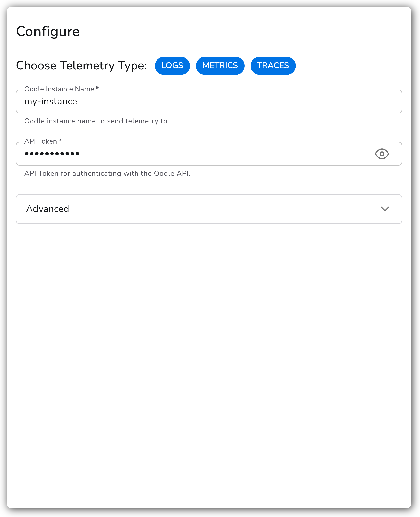Image resolution: width=420 pixels, height=517 pixels.
Task: Toggle the LOGS telemetry chip
Action: (172, 66)
